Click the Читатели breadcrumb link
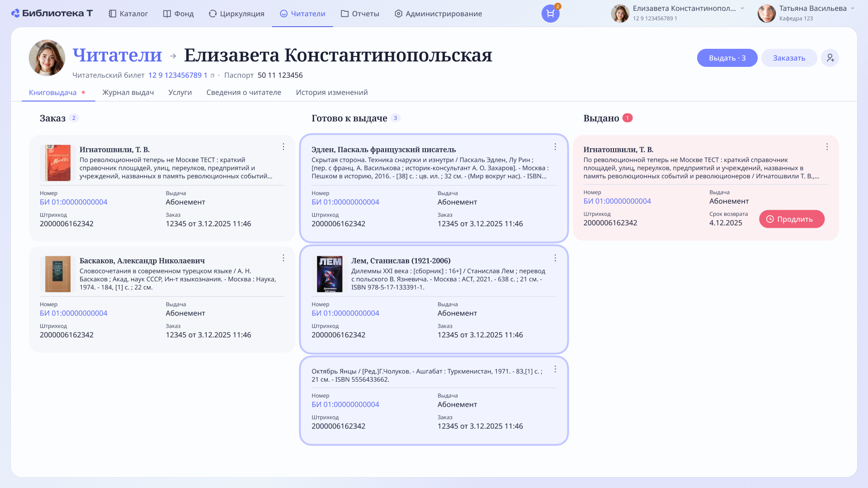Screen dimensions: 868x488 [117, 55]
